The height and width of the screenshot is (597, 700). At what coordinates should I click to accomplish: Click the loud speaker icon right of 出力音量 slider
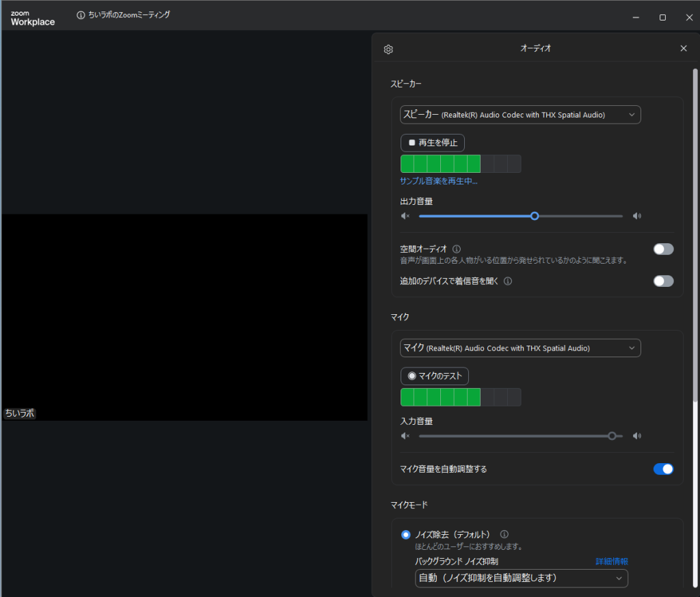coord(637,216)
